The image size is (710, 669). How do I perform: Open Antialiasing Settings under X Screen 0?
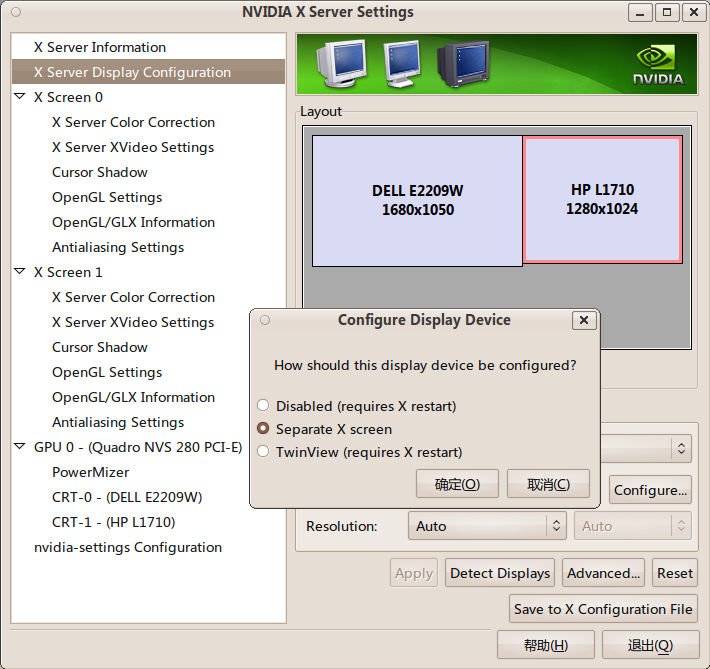(118, 247)
